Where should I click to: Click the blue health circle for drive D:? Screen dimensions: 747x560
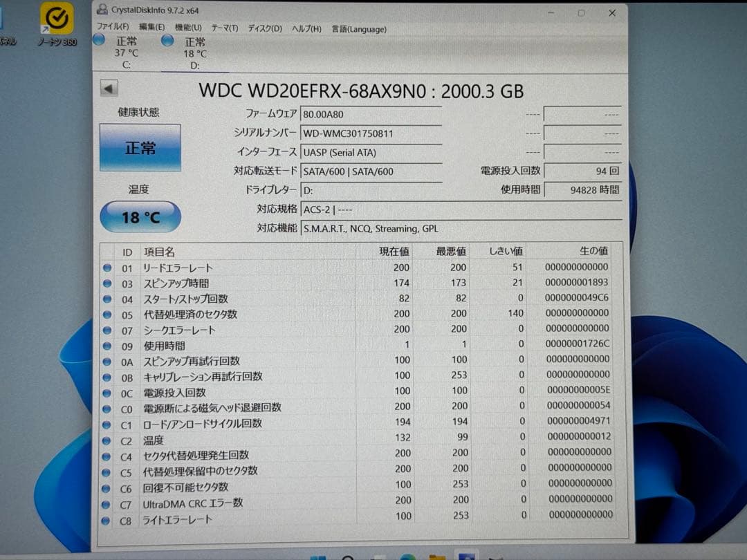click(167, 41)
